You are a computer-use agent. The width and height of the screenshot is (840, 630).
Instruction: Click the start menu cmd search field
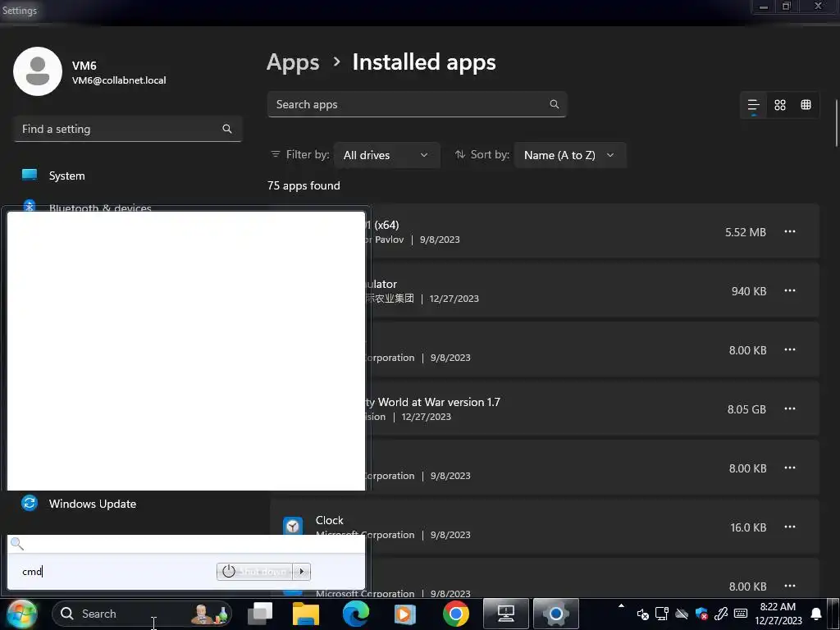click(x=115, y=572)
